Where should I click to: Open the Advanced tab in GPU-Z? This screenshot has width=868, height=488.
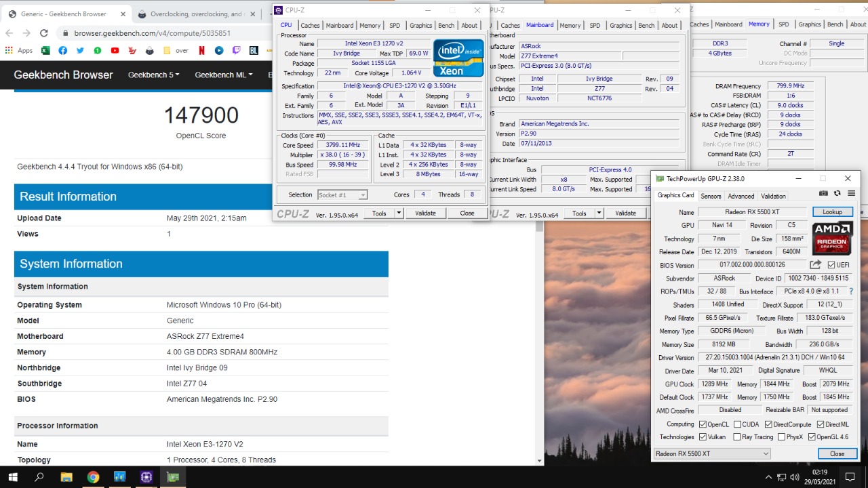click(x=741, y=196)
